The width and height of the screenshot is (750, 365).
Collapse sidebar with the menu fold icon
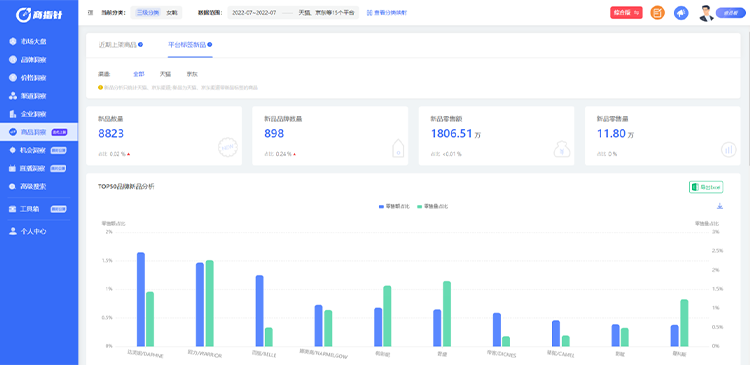coord(90,13)
